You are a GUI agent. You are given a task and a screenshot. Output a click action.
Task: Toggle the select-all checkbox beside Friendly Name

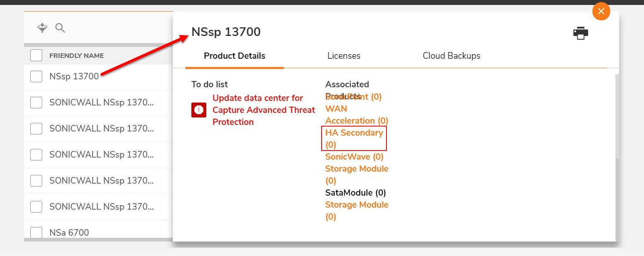point(36,55)
